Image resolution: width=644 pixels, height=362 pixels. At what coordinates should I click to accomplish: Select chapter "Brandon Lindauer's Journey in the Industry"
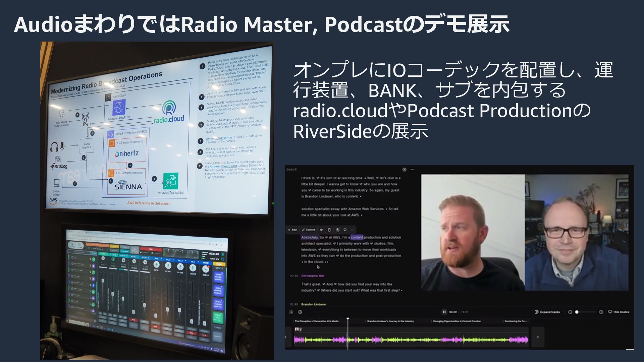point(390,321)
